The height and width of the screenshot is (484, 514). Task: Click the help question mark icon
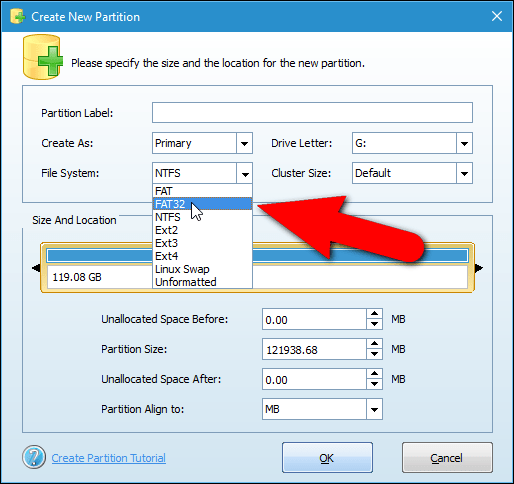[34, 457]
